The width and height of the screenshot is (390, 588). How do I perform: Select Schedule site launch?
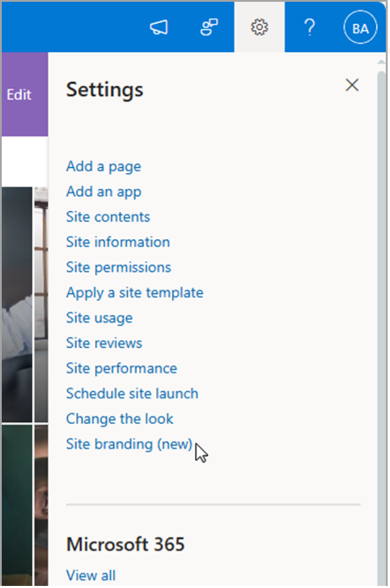pyautogui.click(x=132, y=393)
